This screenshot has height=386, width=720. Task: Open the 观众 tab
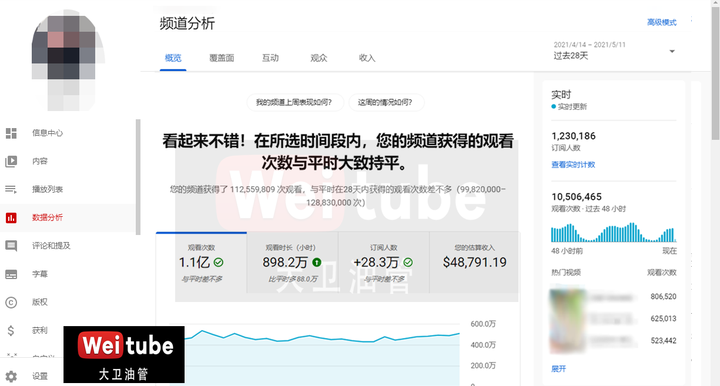(319, 58)
